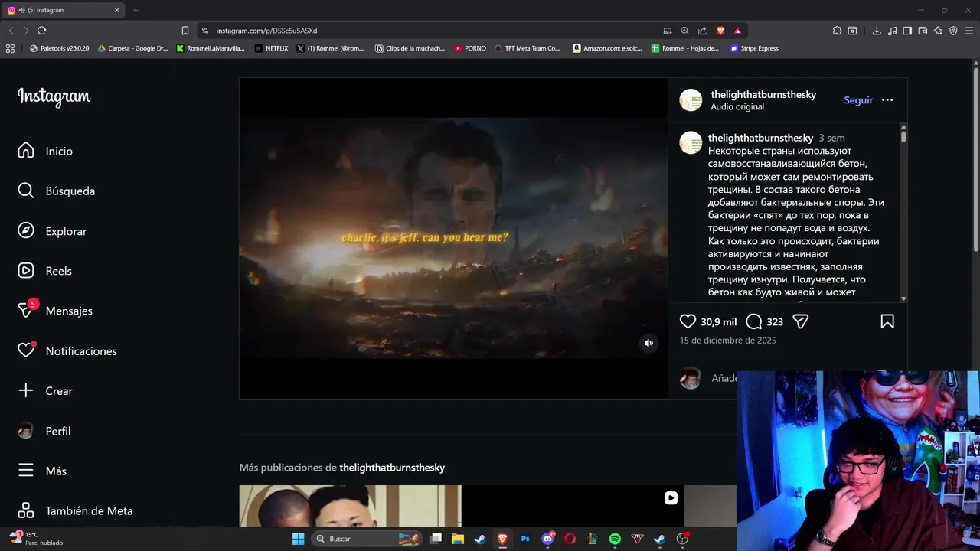980x551 pixels.
Task: Open the Brave Wallet icon
Action: (x=923, y=31)
